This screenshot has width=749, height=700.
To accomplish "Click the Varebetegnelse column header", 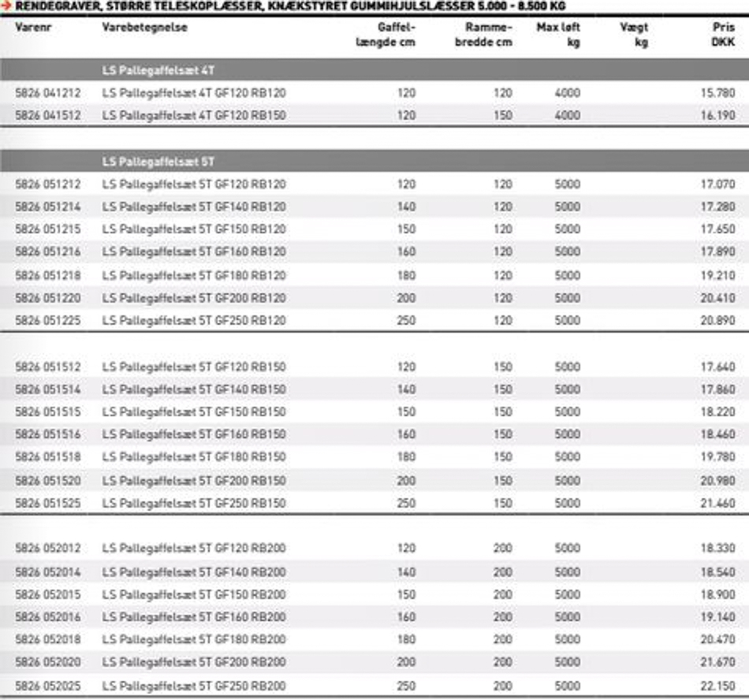I will 145,27.
